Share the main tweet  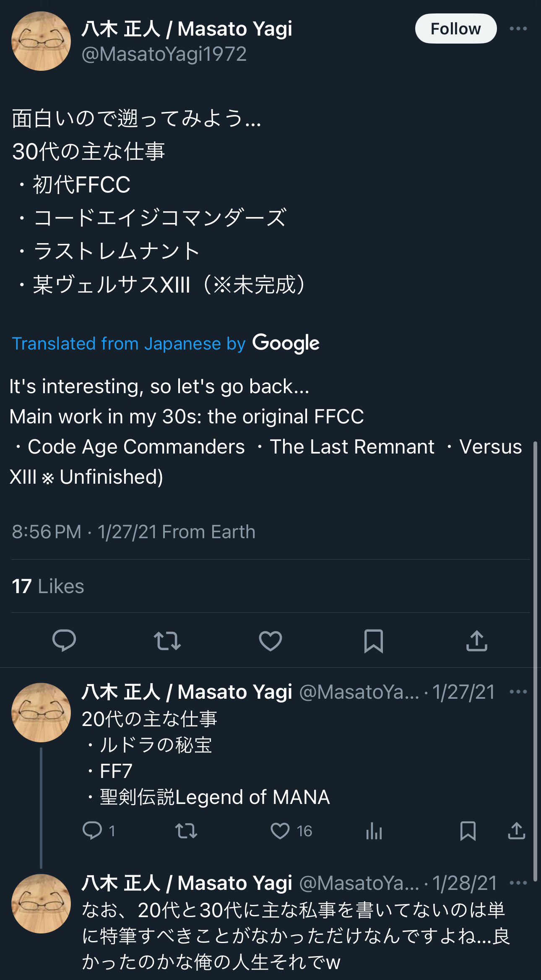(477, 640)
